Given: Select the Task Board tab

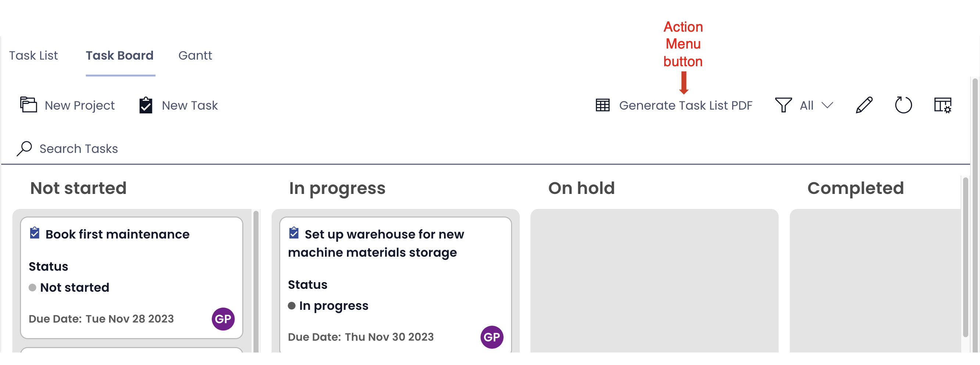Looking at the screenshot, I should point(120,56).
